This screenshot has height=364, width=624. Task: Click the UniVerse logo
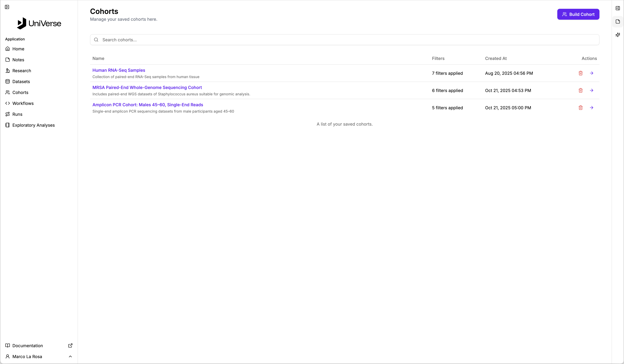click(x=39, y=23)
